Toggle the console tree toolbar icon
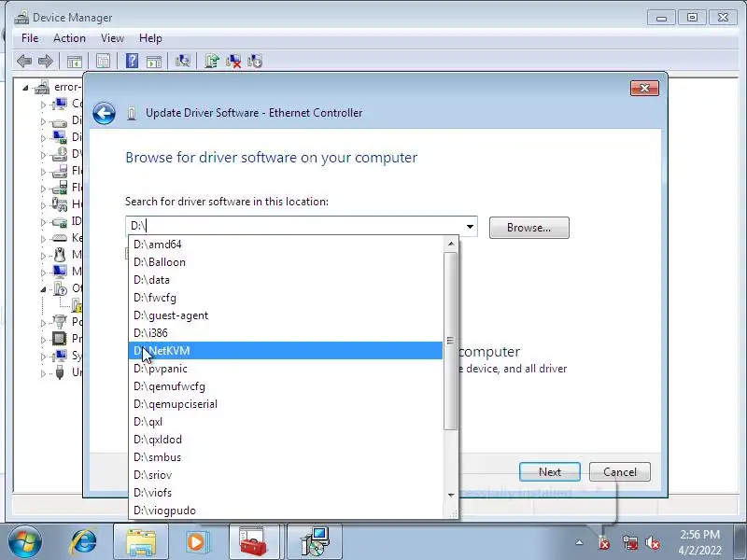 click(x=75, y=61)
